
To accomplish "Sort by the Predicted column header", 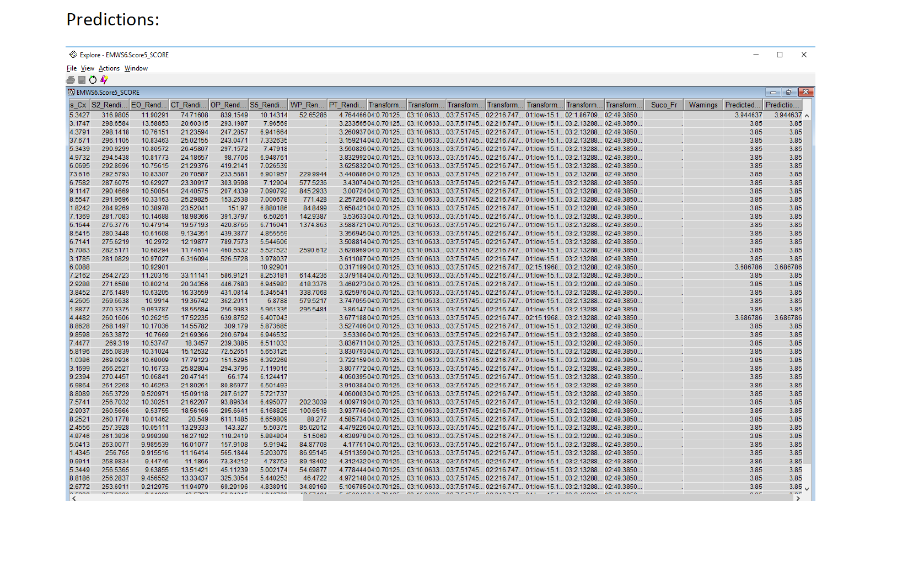I will (x=742, y=104).
